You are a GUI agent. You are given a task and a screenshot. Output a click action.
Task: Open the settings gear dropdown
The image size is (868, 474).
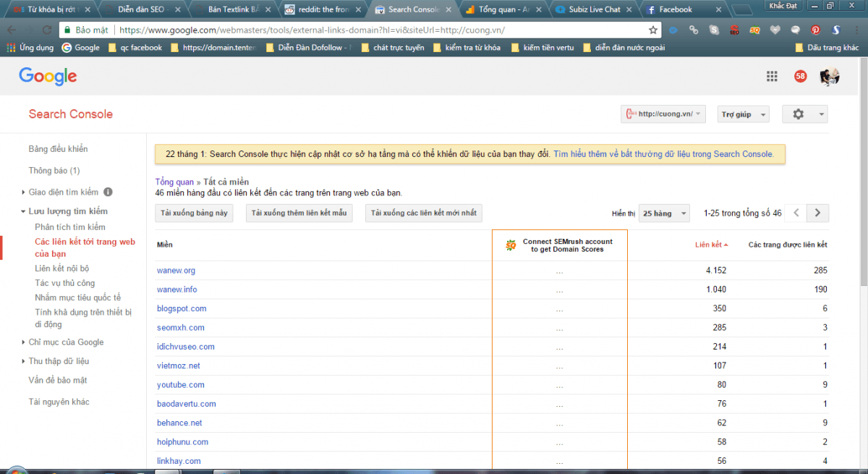point(804,114)
